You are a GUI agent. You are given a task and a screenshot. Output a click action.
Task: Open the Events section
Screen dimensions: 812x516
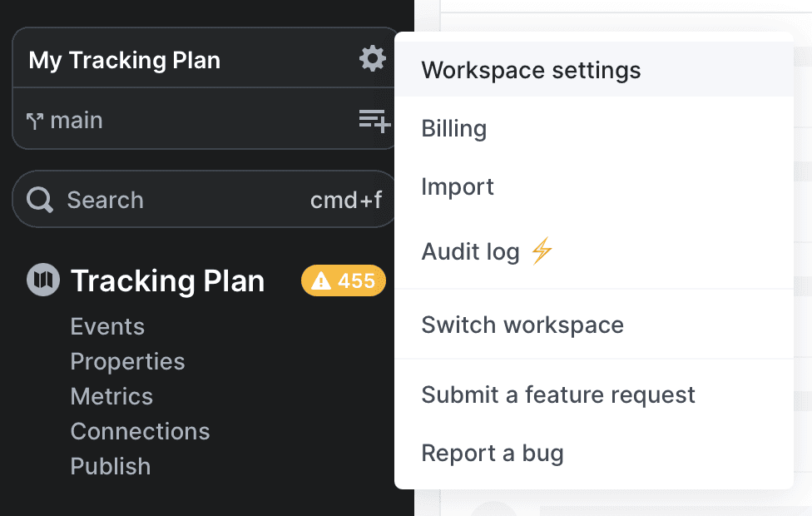[x=107, y=326]
